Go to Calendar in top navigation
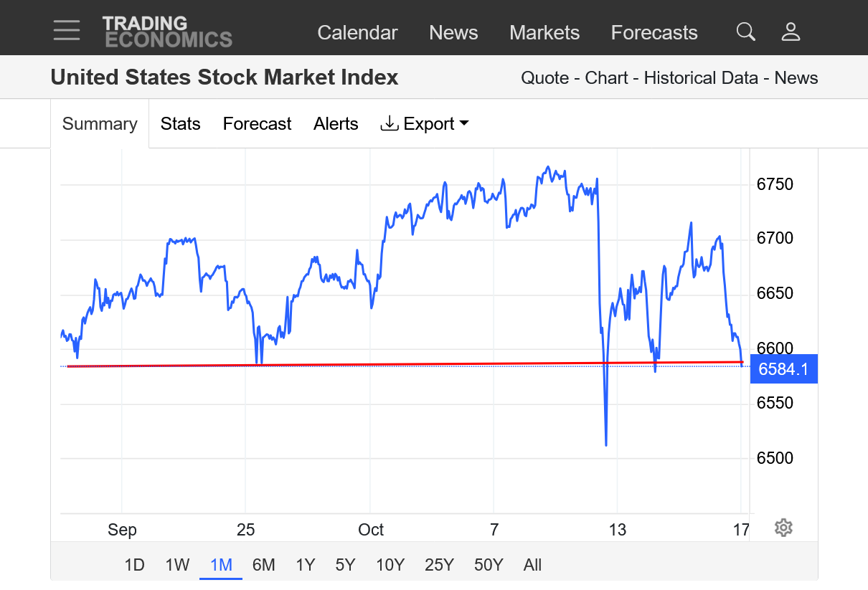 pos(357,32)
